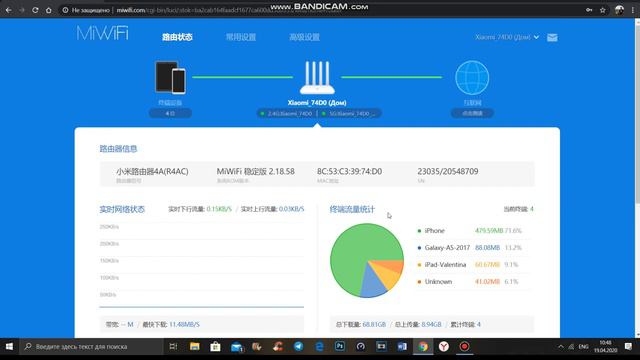This screenshot has height=360, width=640.
Task: Open the browser home page icon
Action: click(49, 10)
